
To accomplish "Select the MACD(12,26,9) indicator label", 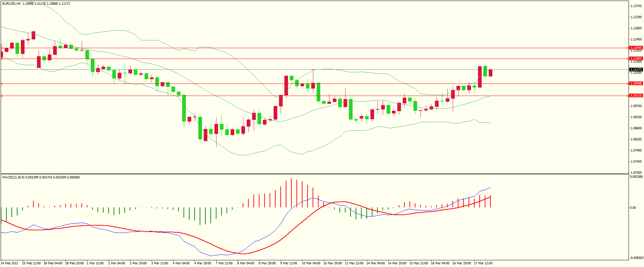I will coord(13,177).
